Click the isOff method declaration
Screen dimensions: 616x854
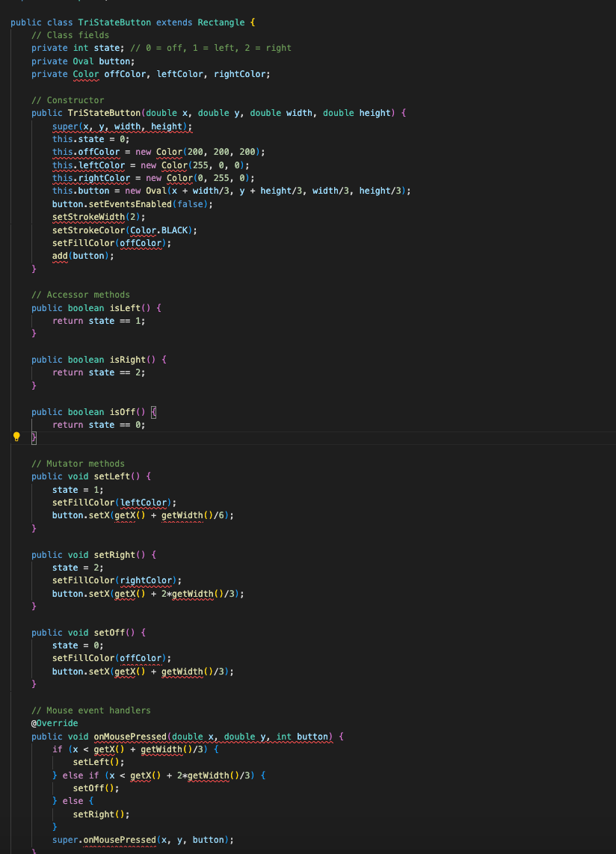(x=123, y=411)
